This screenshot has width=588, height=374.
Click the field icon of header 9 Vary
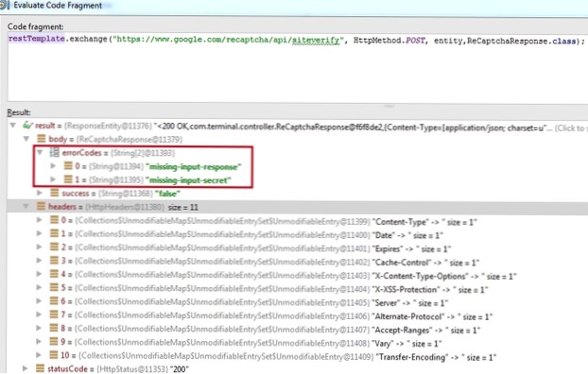tap(55, 341)
